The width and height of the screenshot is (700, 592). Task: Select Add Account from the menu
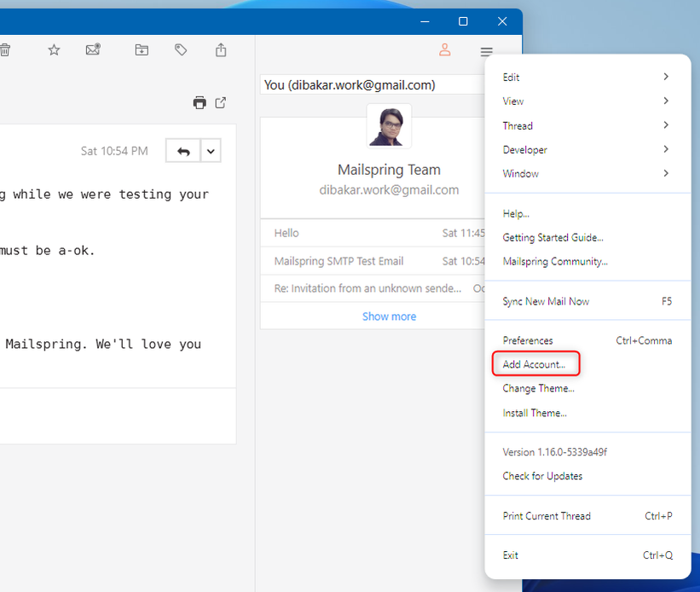[535, 364]
